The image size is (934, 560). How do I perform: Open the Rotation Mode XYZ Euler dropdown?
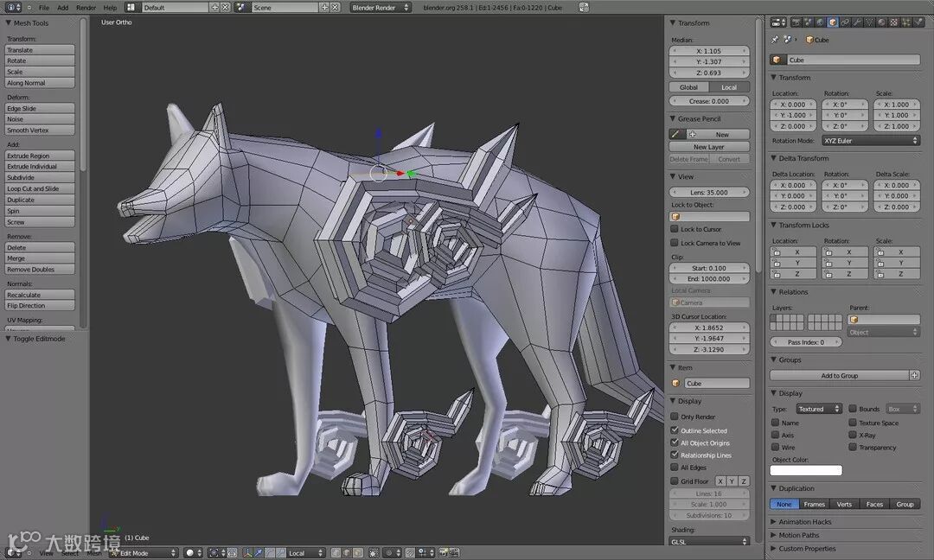click(x=871, y=141)
